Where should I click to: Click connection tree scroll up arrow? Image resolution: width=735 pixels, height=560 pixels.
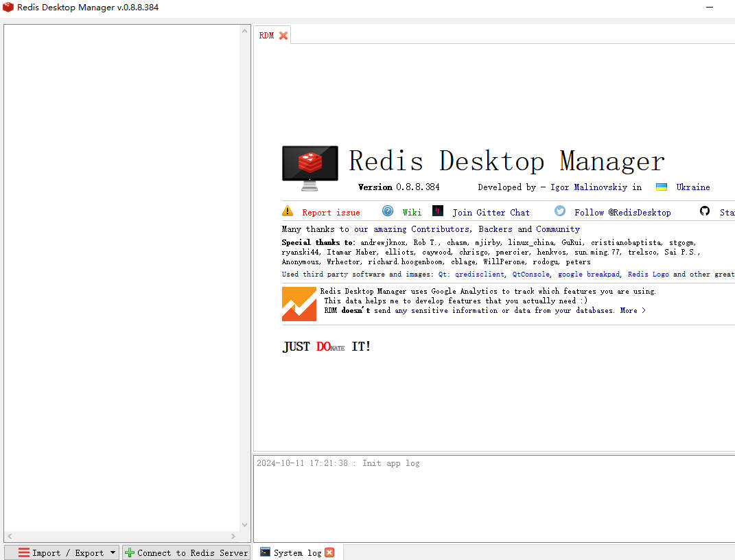[x=244, y=31]
